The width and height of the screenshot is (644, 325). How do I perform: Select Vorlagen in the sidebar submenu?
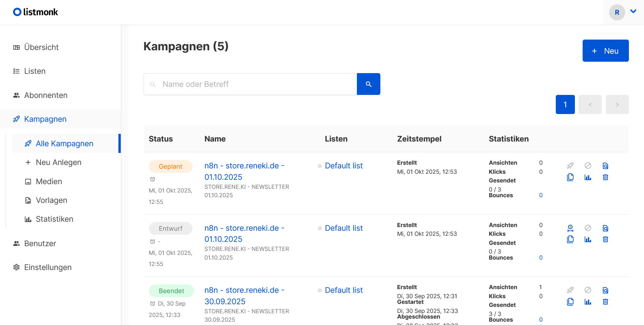tap(51, 200)
